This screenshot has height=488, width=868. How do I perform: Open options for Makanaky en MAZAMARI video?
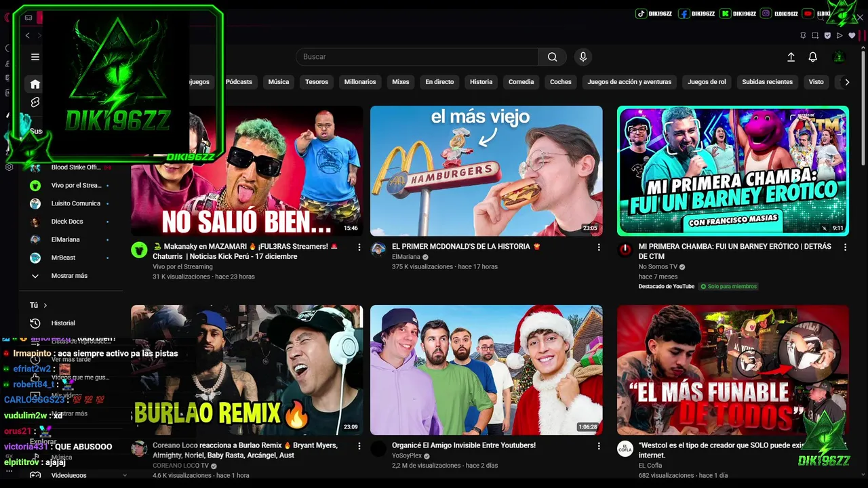pyautogui.click(x=359, y=247)
